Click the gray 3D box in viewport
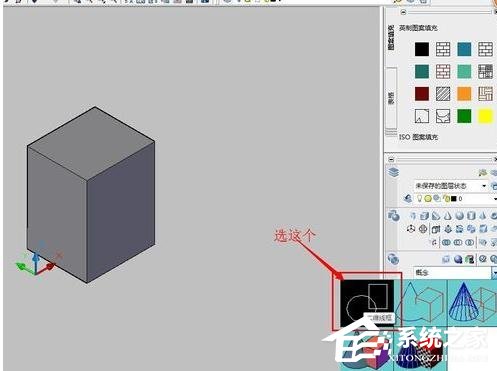Viewport: 497px width, 371px height. pos(91,195)
